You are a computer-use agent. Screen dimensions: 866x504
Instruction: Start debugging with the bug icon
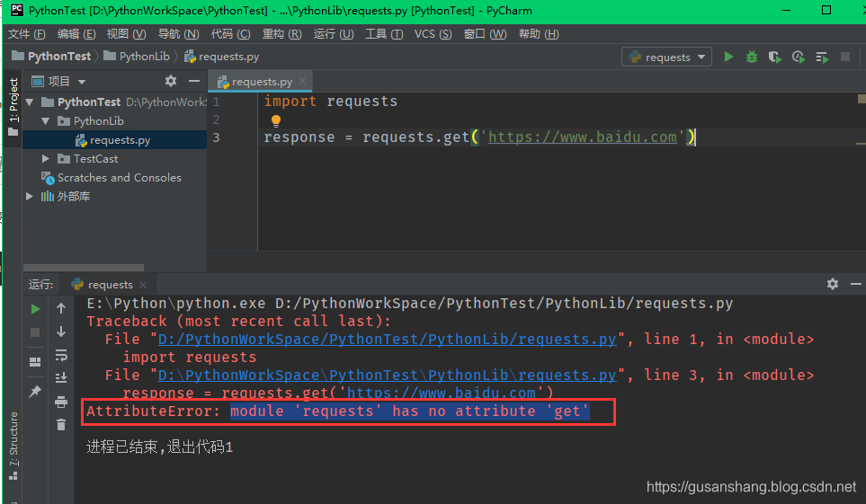(x=751, y=57)
